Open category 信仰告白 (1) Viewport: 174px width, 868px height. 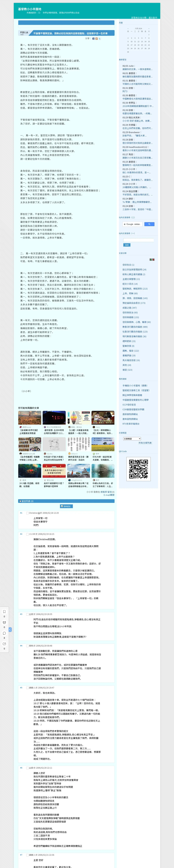tap(128, 265)
